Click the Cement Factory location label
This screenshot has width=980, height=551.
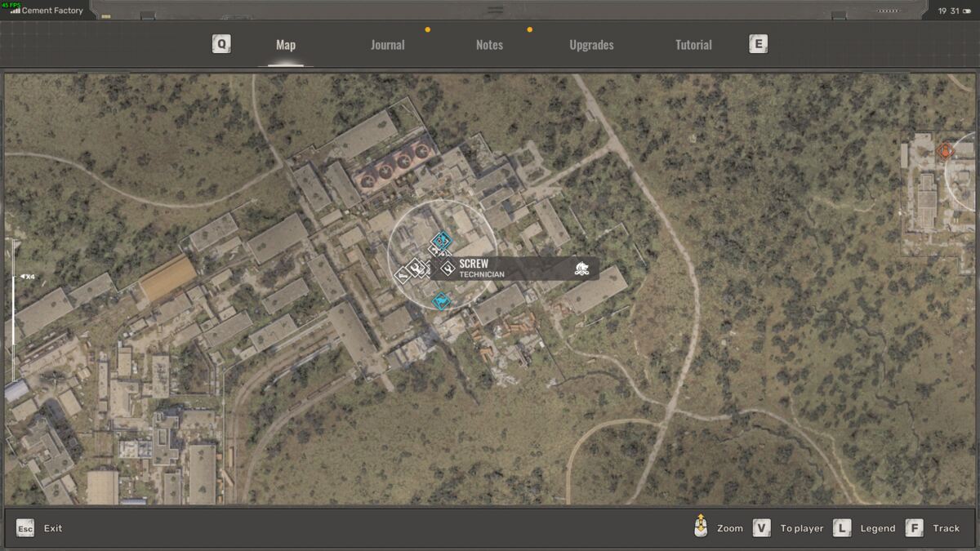coord(52,11)
